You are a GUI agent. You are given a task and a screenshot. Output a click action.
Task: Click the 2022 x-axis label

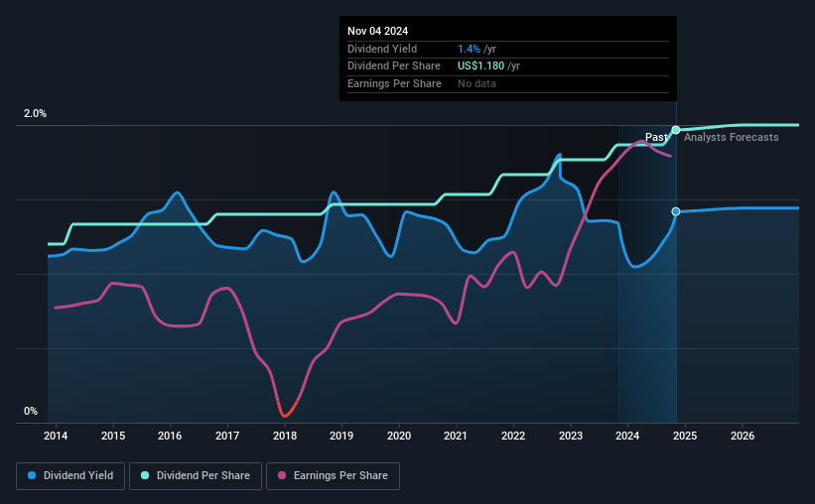pyautogui.click(x=513, y=436)
